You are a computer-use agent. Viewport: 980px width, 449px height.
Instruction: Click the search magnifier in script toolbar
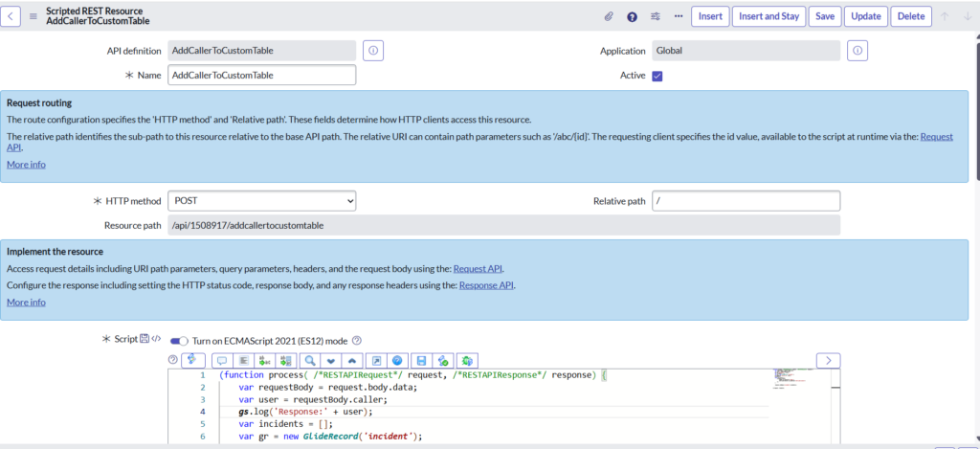[x=310, y=360]
